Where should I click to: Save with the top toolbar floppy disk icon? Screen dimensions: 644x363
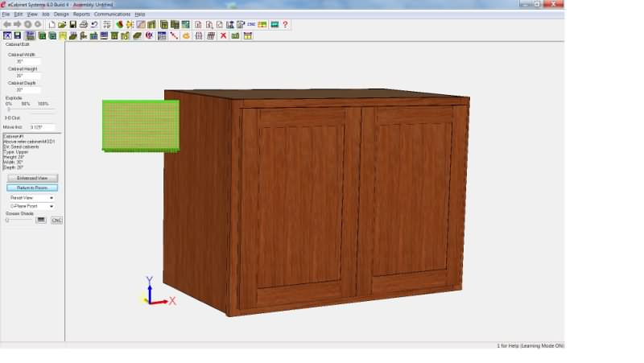tap(72, 25)
